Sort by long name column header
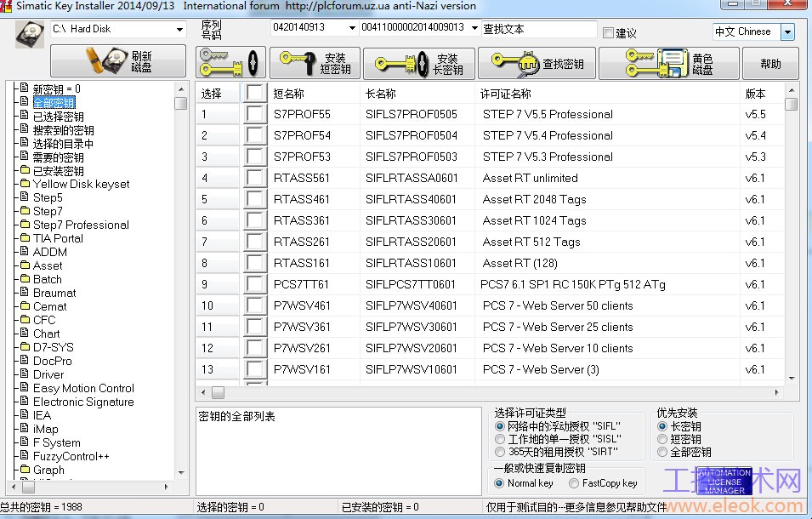Viewport: 812px width, 519px height. tap(417, 94)
